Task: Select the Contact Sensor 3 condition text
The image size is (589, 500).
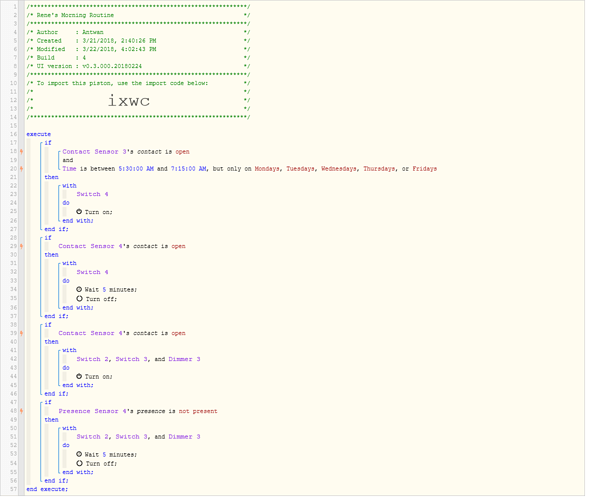Action: coord(126,153)
